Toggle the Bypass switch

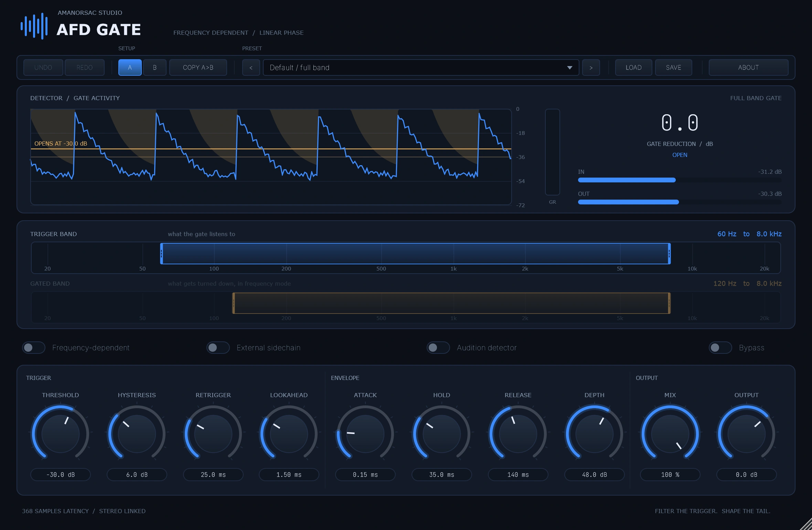tap(720, 348)
